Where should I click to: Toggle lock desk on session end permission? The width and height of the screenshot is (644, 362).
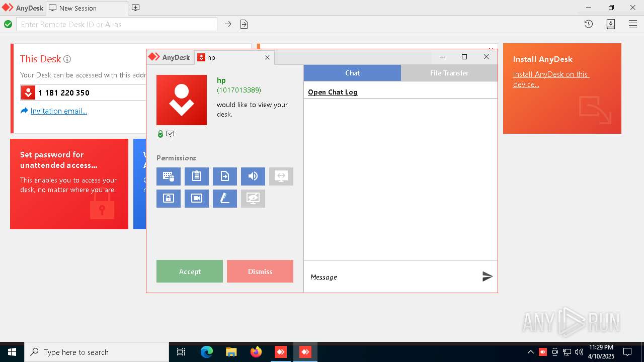click(x=169, y=199)
